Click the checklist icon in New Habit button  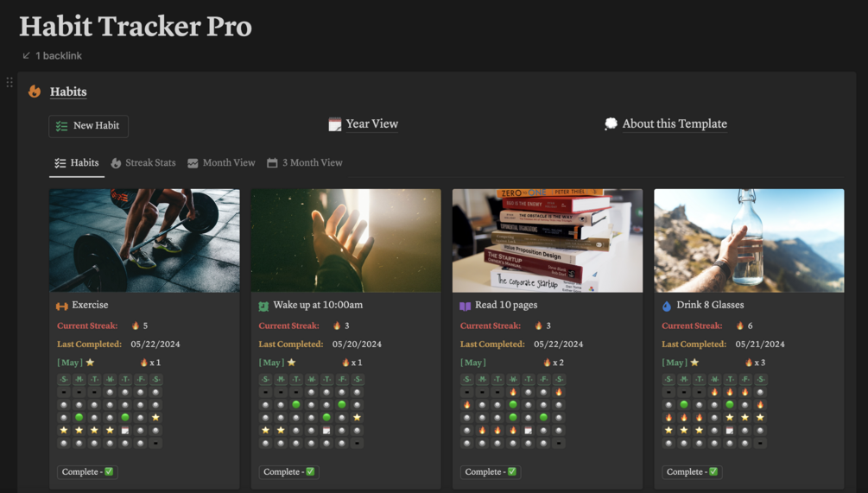click(x=61, y=126)
